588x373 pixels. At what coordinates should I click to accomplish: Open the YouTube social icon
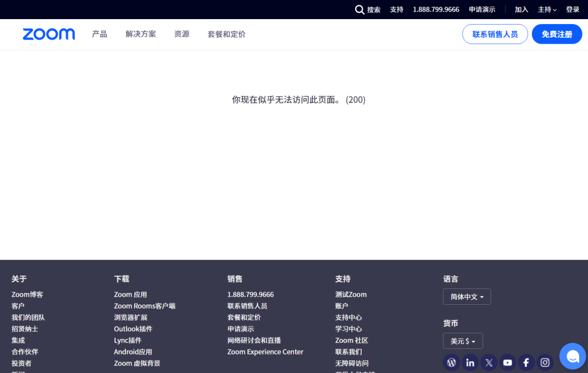[507, 362]
